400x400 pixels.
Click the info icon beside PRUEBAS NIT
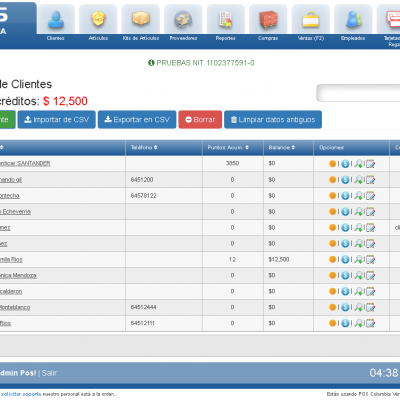151,63
